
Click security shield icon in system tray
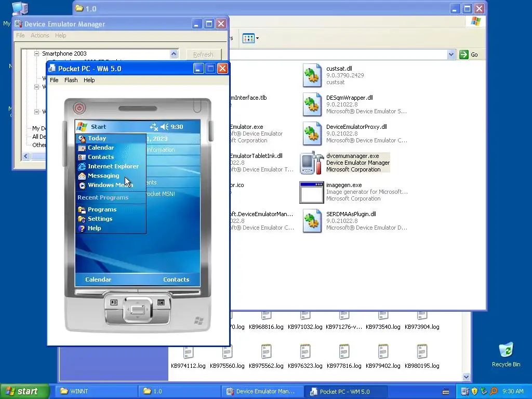pos(475,391)
